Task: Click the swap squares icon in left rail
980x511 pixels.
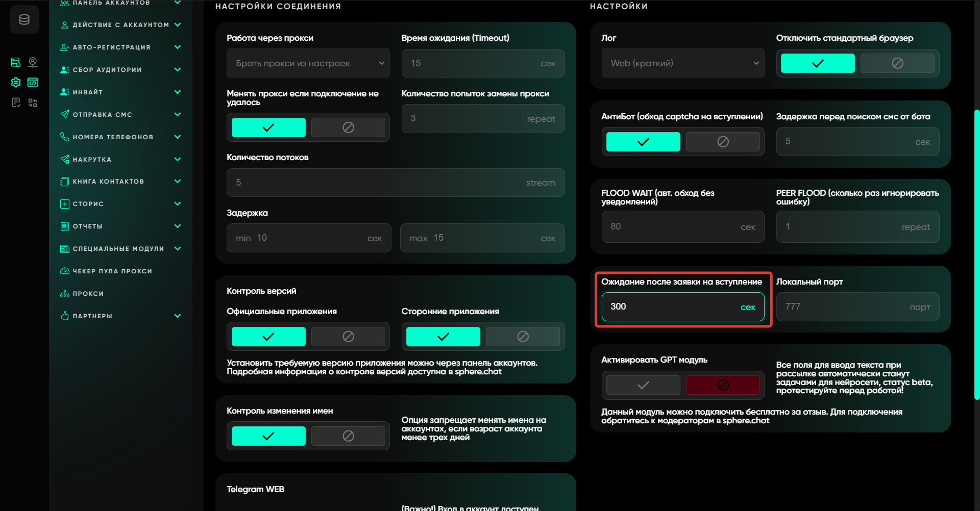Action: pos(33,103)
